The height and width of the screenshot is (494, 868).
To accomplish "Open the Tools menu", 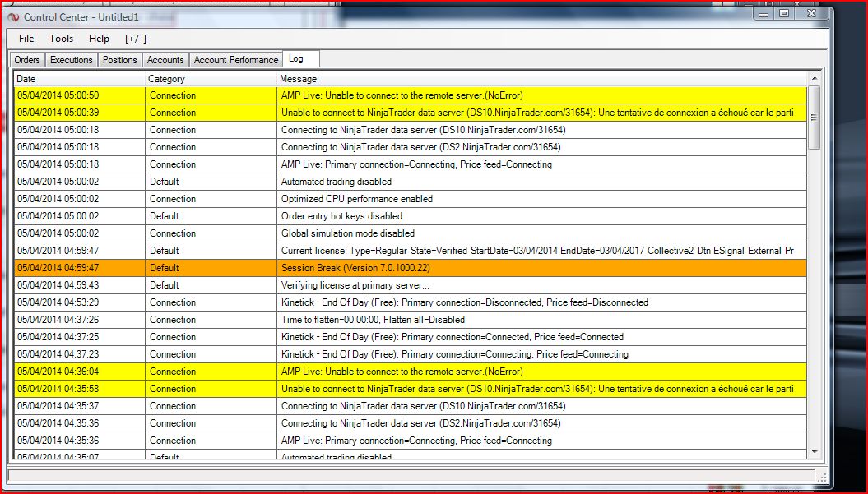I will (61, 38).
